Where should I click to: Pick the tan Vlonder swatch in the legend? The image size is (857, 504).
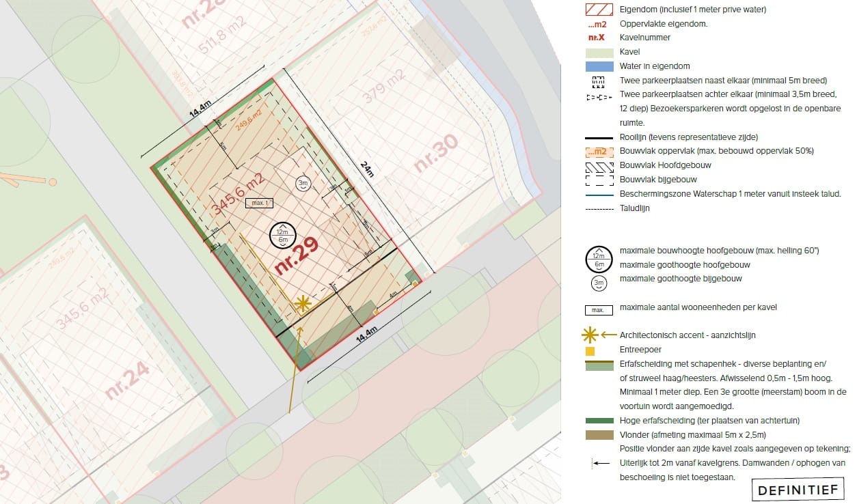click(598, 435)
